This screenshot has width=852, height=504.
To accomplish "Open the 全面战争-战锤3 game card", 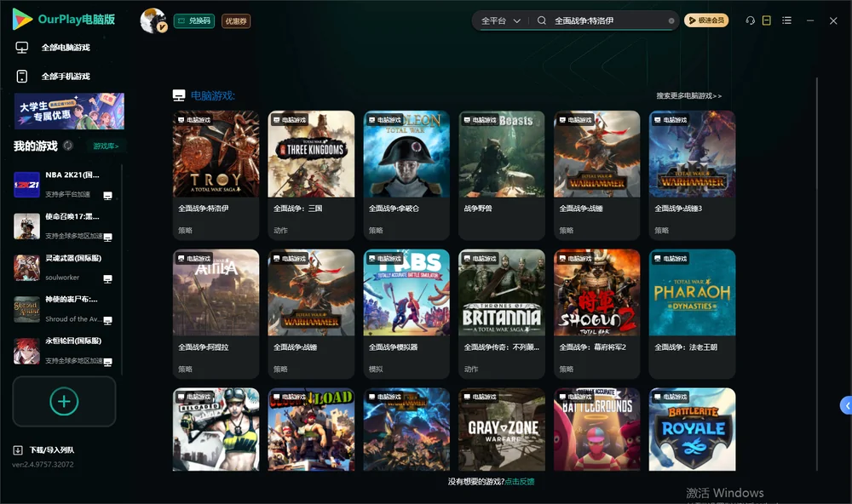I will (692, 175).
